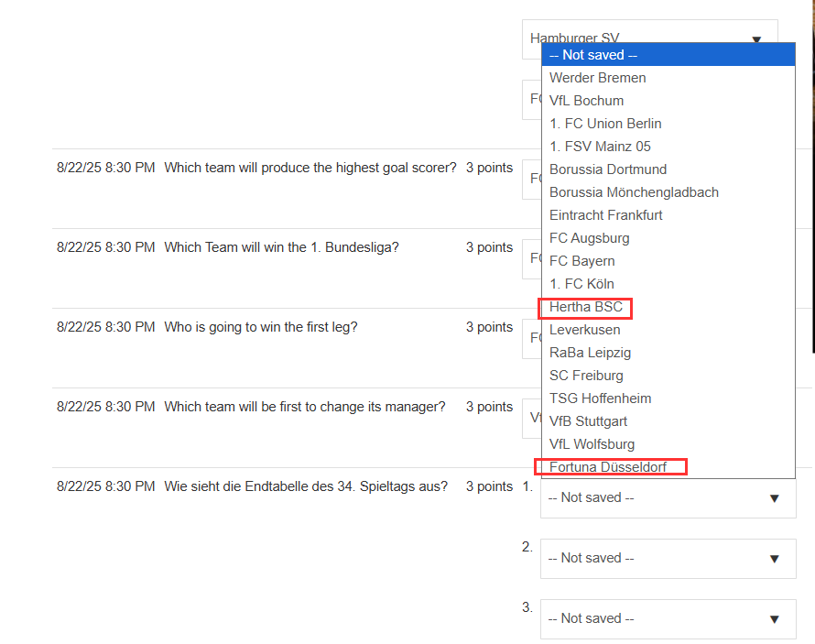Choose VfL Bochum from the list
This screenshot has height=644, width=815.
pos(668,101)
